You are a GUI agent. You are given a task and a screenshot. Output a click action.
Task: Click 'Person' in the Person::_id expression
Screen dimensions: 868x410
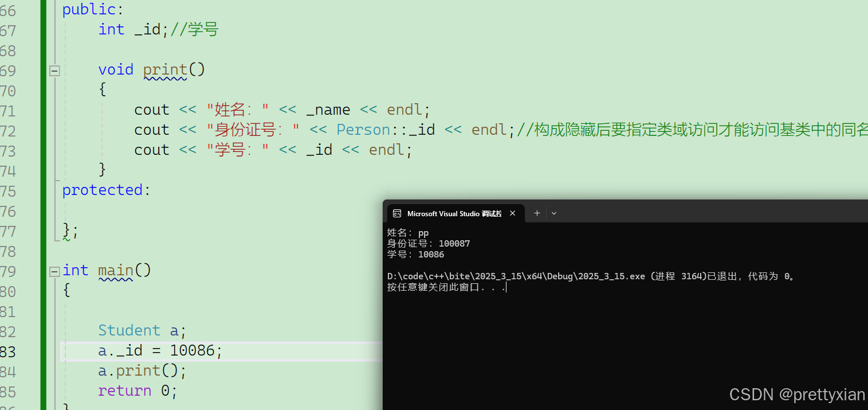coord(363,130)
